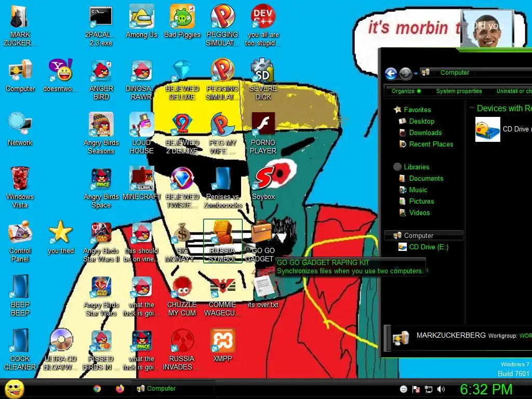Image resolution: width=532 pixels, height=399 pixels.
Task: Go back in the Computer explorer window
Action: [x=391, y=73]
